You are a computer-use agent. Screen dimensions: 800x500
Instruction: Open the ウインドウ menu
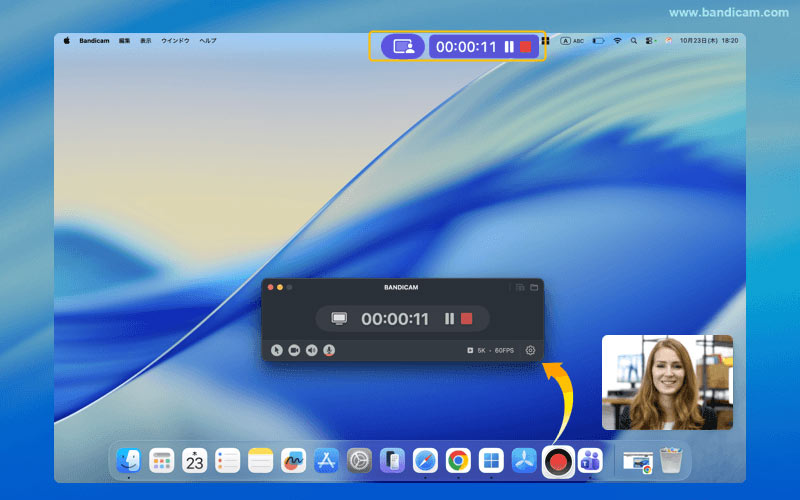click(x=176, y=40)
